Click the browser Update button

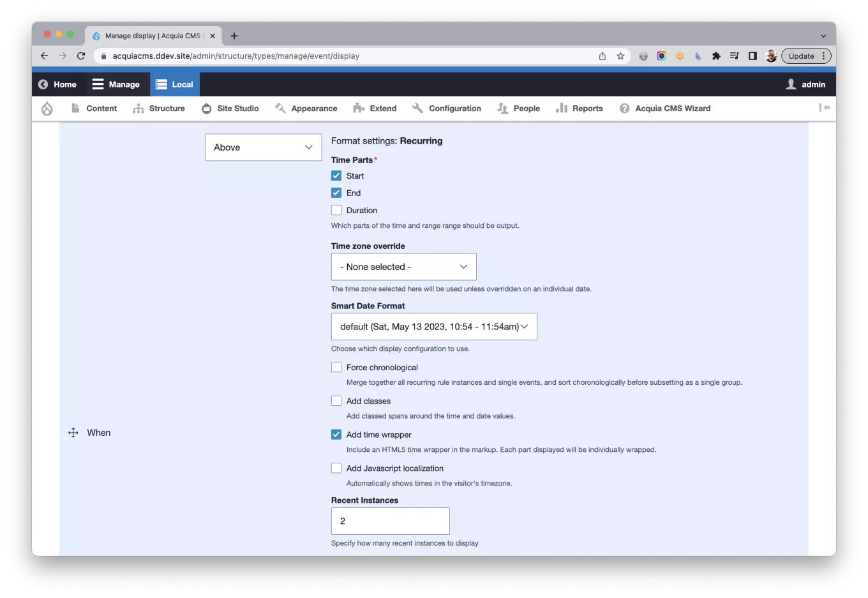(801, 56)
